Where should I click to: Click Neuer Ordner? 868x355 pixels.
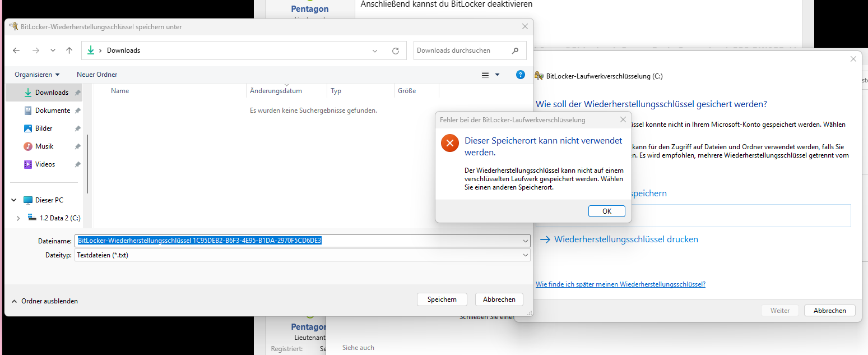97,75
